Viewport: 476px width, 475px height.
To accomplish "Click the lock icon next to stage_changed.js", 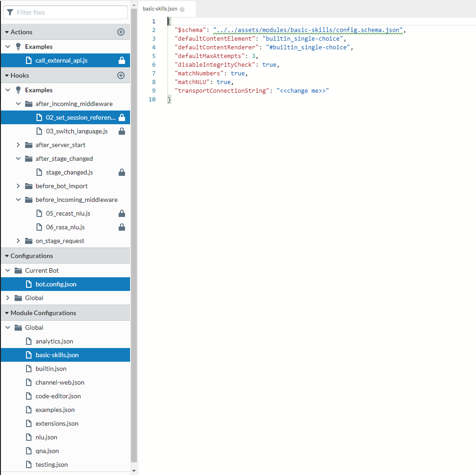I will pos(121,172).
